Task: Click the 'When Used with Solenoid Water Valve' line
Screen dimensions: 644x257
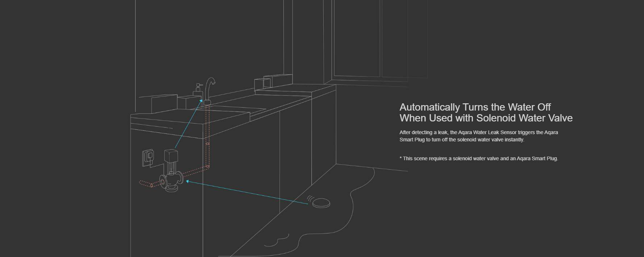Action: [x=486, y=118]
